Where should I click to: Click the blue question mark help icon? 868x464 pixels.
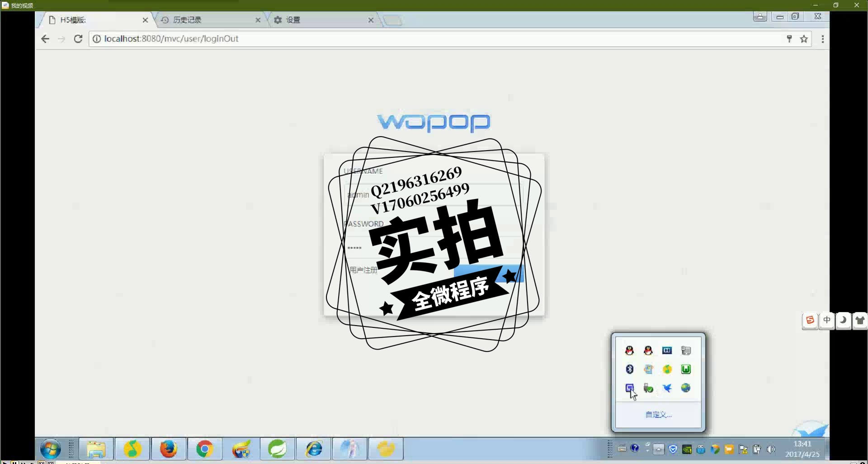pyautogui.click(x=635, y=448)
